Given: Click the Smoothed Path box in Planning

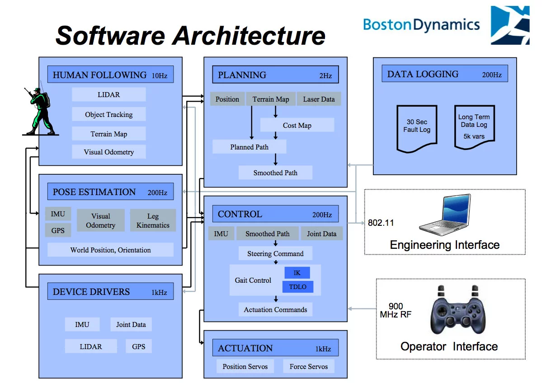Looking at the screenshot, I should click(275, 173).
